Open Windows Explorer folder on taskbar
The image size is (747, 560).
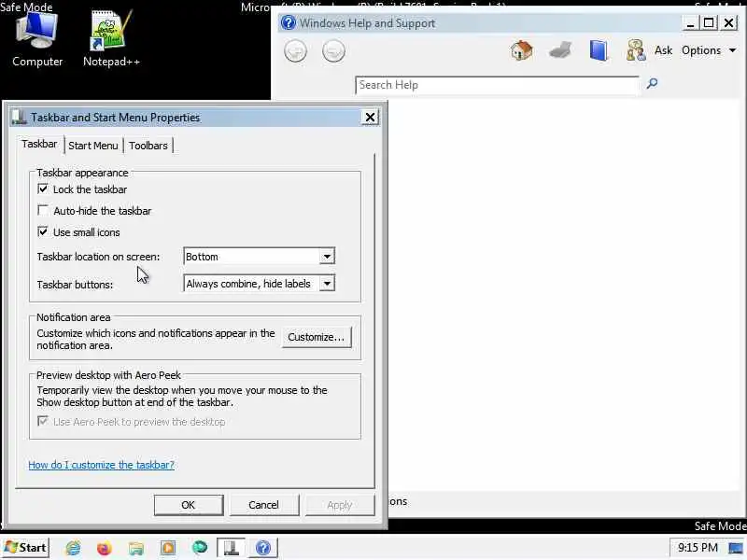(136, 548)
